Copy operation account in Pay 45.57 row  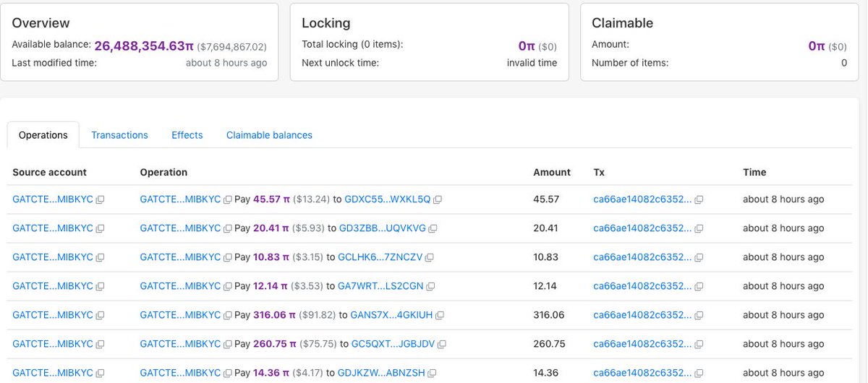pyautogui.click(x=228, y=199)
